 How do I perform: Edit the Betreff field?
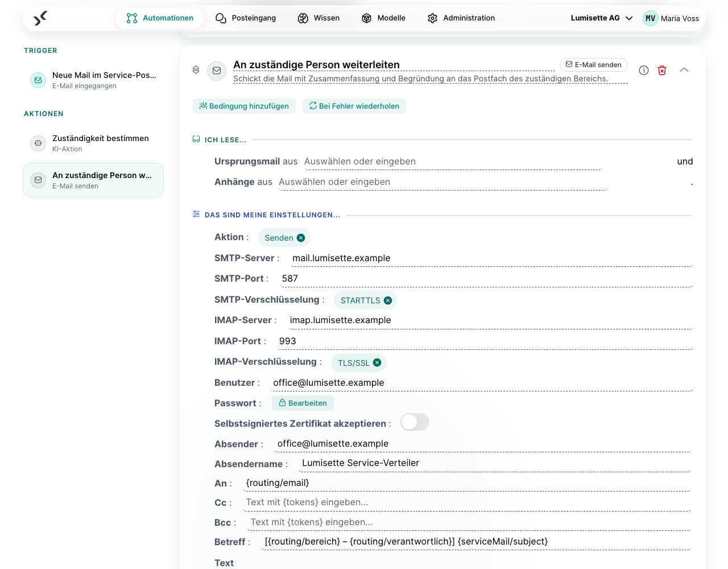pos(477,542)
